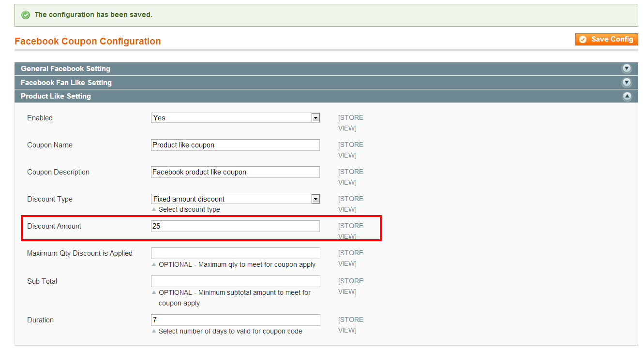
Task: Click 'Select number of days to valid' hint
Action: [x=230, y=331]
